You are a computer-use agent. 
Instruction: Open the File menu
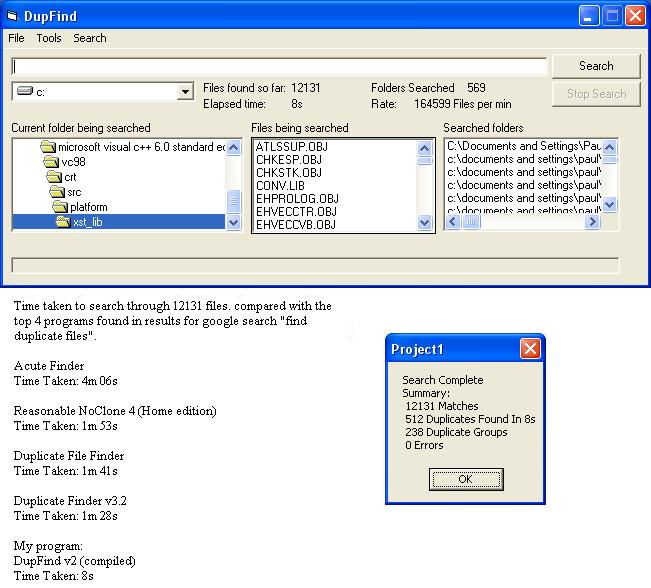[x=16, y=38]
